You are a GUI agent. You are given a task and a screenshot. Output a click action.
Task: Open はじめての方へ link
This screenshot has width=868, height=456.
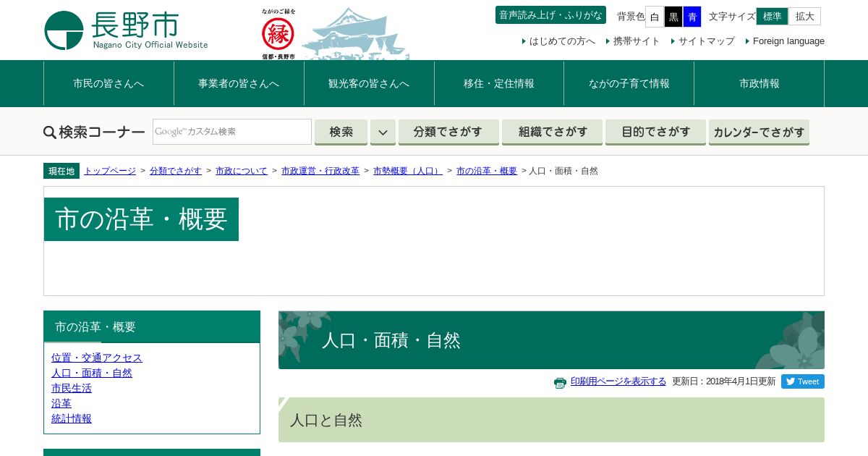coord(562,41)
